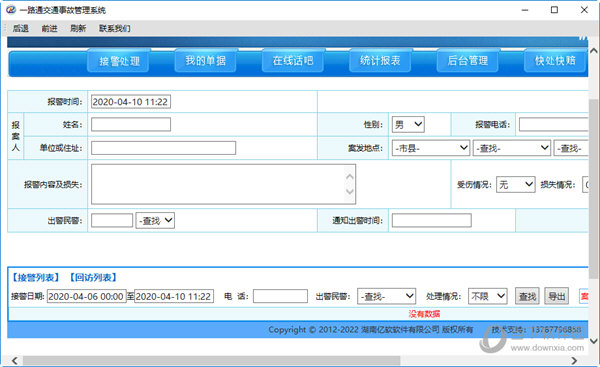Image resolution: width=600 pixels, height=367 pixels.
Task: Switch to the 在线话吧 tab
Action: (293, 60)
